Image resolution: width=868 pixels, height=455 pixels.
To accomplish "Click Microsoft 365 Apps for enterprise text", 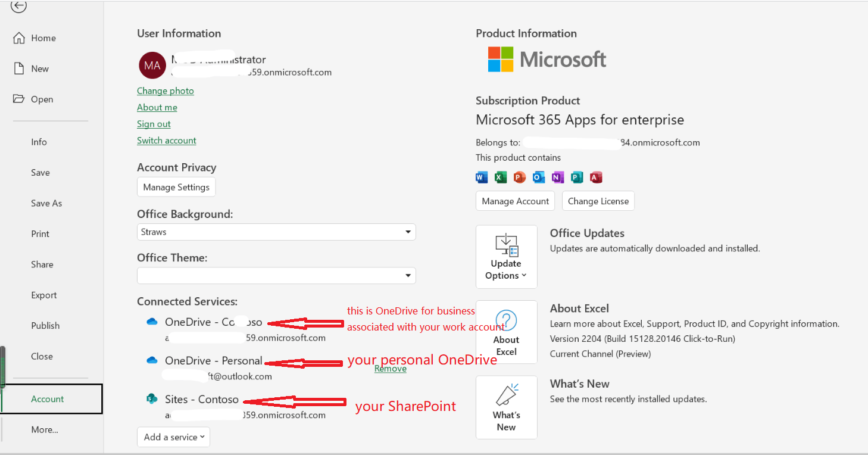I will click(580, 120).
